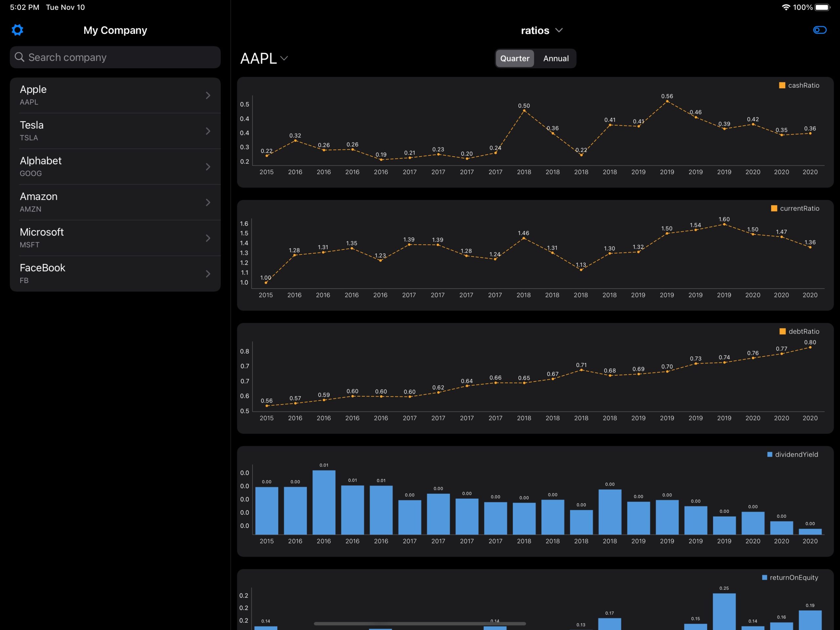Expand the AAPL ticker dropdown
The width and height of the screenshot is (840, 630).
click(264, 58)
